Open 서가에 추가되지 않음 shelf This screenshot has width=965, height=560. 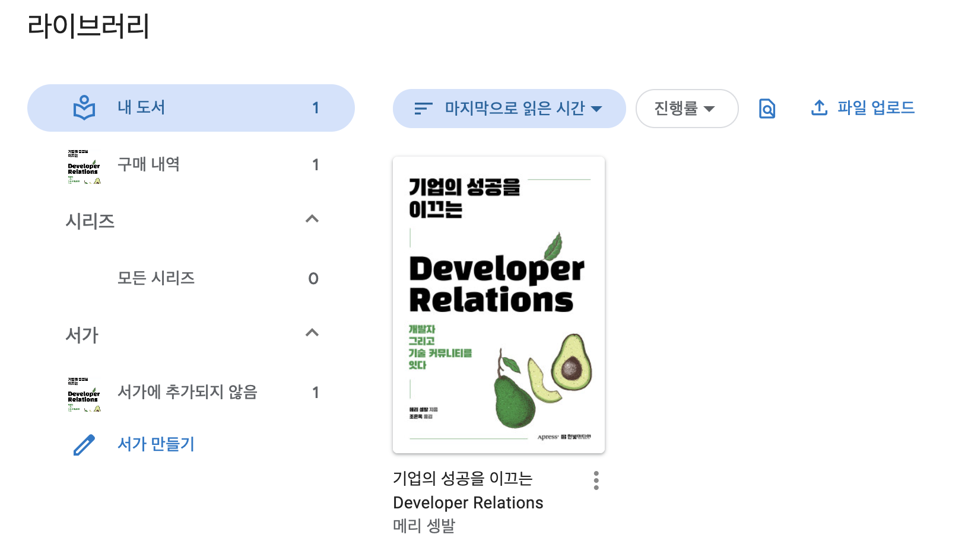[191, 392]
